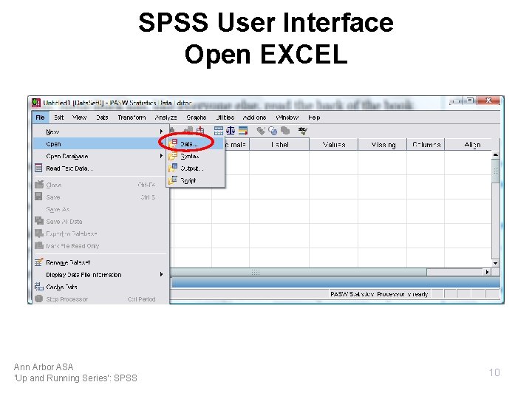The height and width of the screenshot is (399, 532).
Task: Expand the Open Database submenu arrow
Action: [161, 156]
